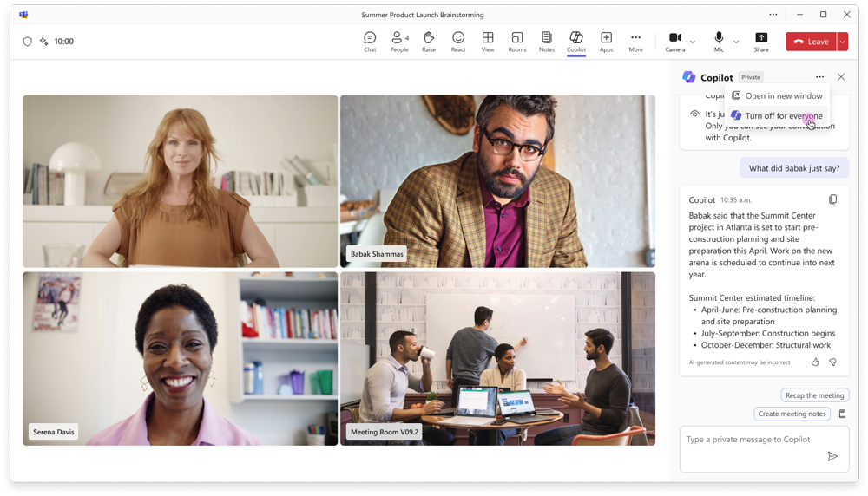Open prompt guide icon beside suggestions
The width and height of the screenshot is (868, 496).
tap(842, 414)
